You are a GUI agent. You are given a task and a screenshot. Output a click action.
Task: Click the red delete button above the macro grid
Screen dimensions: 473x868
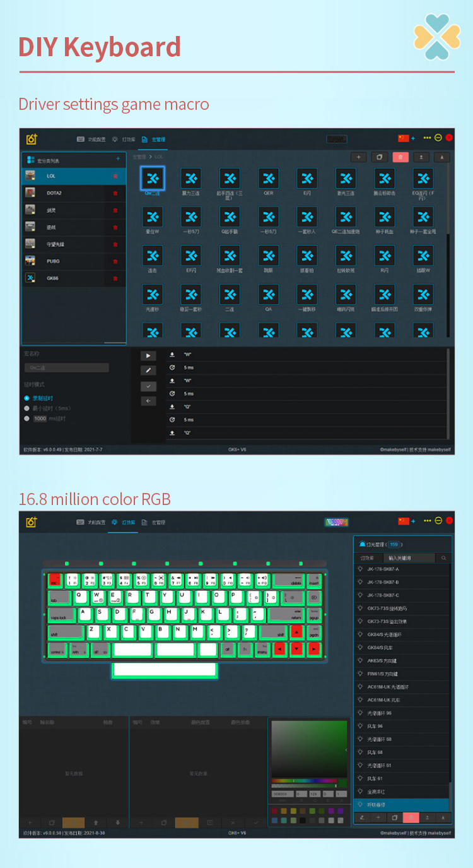400,157
